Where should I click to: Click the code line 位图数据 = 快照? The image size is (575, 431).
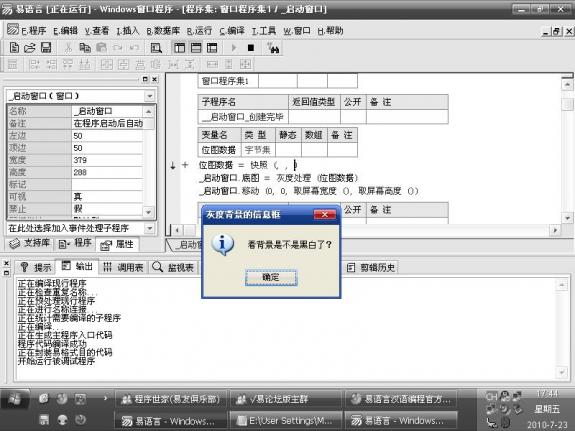(248, 165)
